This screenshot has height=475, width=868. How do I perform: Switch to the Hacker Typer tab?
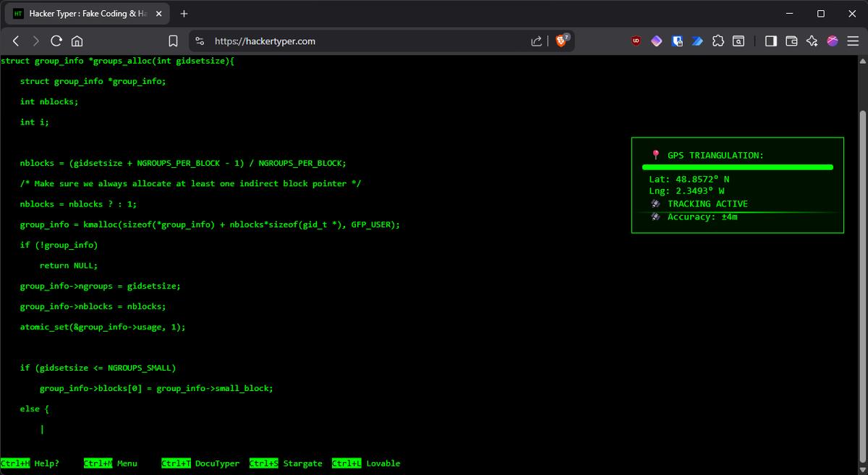click(88, 14)
